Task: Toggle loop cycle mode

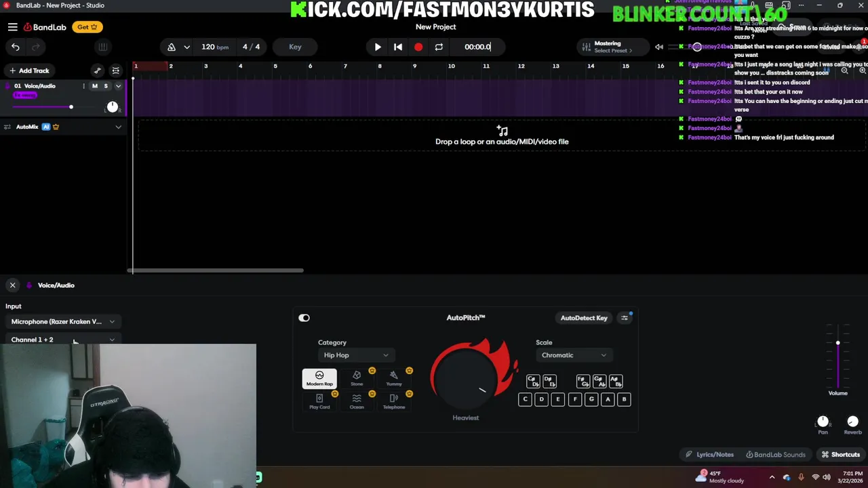Action: 439,47
